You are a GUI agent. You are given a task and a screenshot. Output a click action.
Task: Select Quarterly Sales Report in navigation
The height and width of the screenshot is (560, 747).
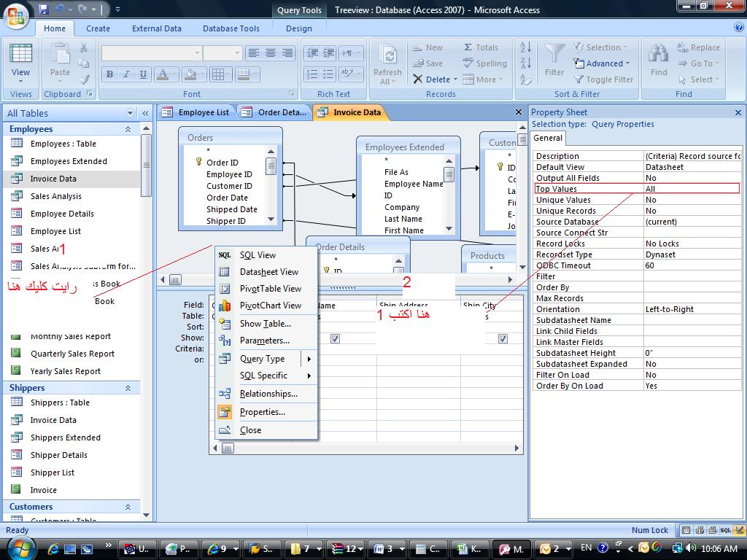click(x=72, y=354)
